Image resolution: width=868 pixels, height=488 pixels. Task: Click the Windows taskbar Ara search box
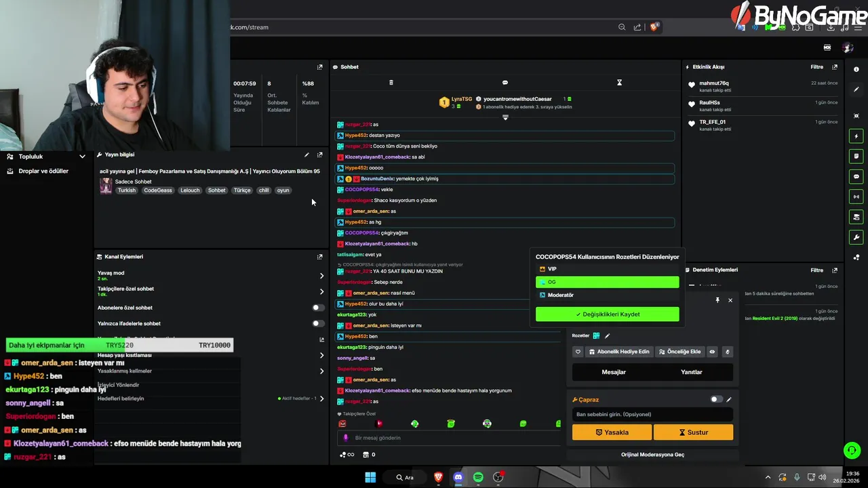406,477
